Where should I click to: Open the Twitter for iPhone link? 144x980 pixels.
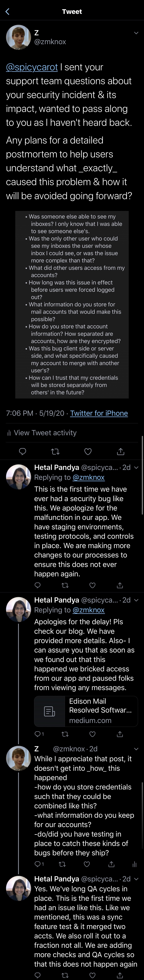click(x=99, y=413)
